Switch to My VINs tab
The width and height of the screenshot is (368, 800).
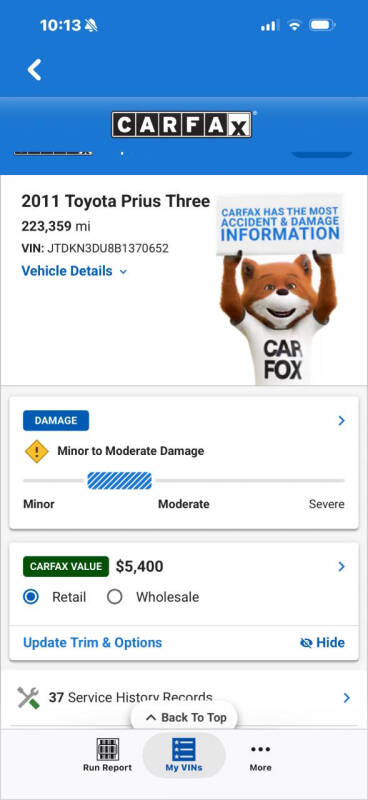(x=184, y=755)
